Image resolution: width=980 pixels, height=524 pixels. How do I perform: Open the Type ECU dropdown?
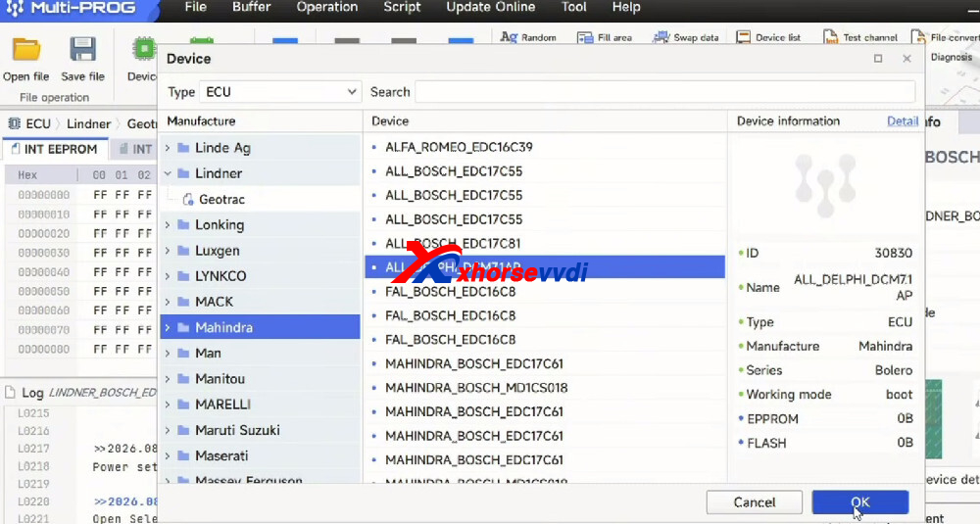click(280, 92)
